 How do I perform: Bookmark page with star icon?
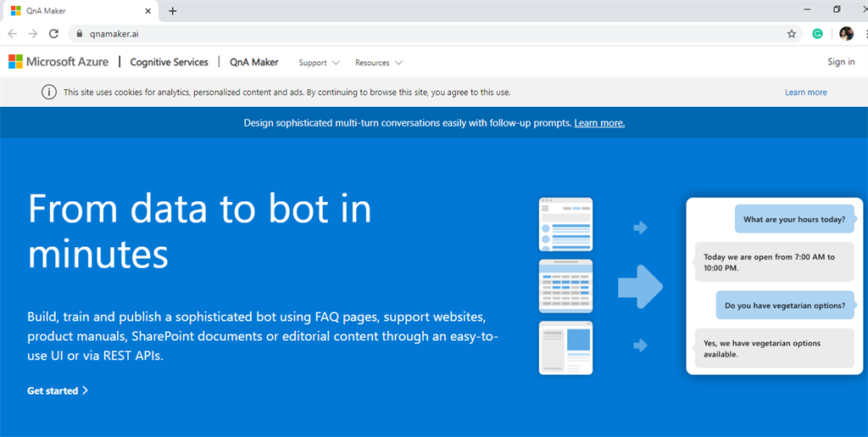coord(792,34)
